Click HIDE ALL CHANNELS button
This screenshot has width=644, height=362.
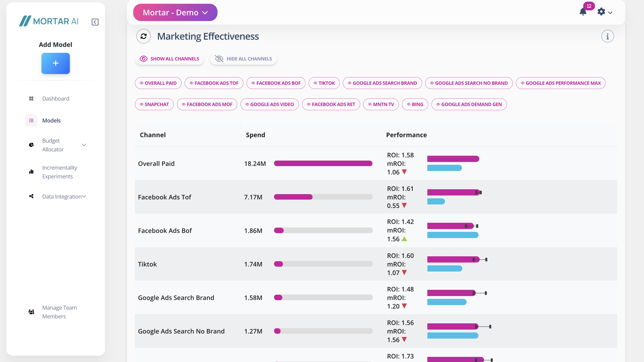[243, 59]
